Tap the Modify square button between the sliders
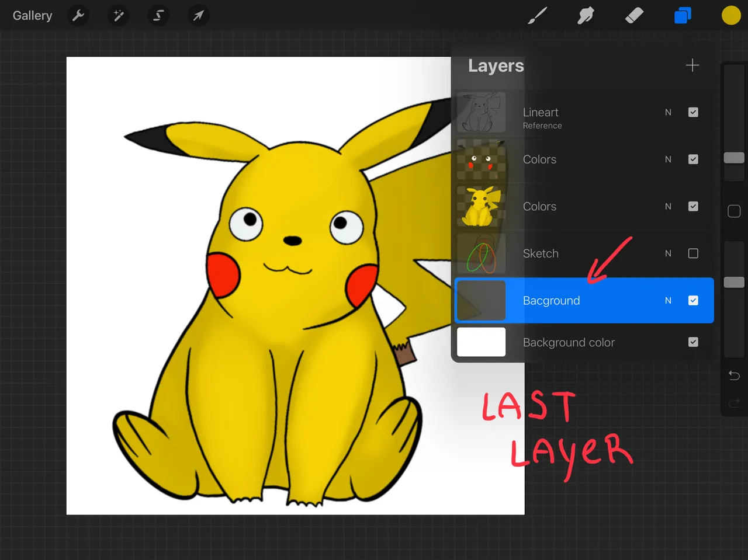 click(x=734, y=211)
